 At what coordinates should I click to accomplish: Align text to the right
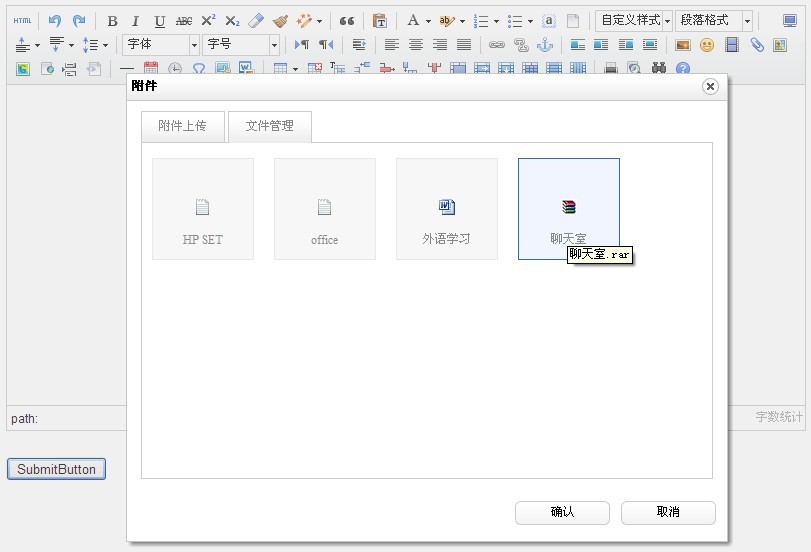pyautogui.click(x=440, y=45)
